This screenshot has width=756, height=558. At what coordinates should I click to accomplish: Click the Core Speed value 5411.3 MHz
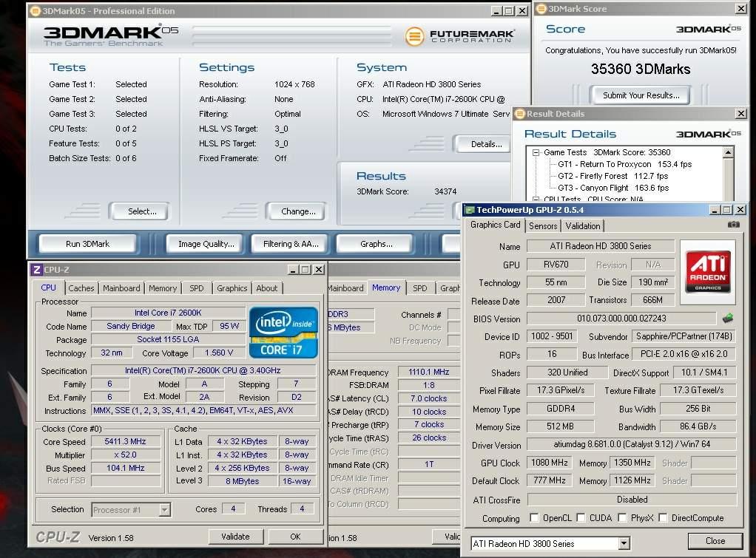tap(125, 441)
